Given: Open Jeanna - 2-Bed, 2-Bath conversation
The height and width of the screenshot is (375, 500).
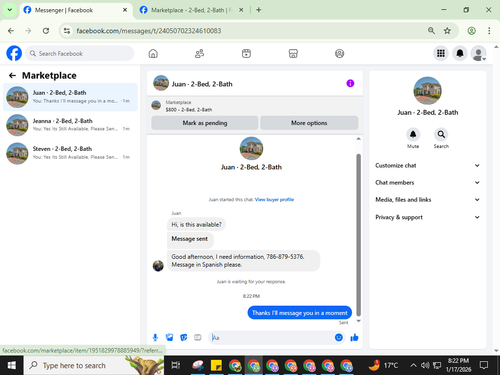Looking at the screenshot, I should pos(70,125).
